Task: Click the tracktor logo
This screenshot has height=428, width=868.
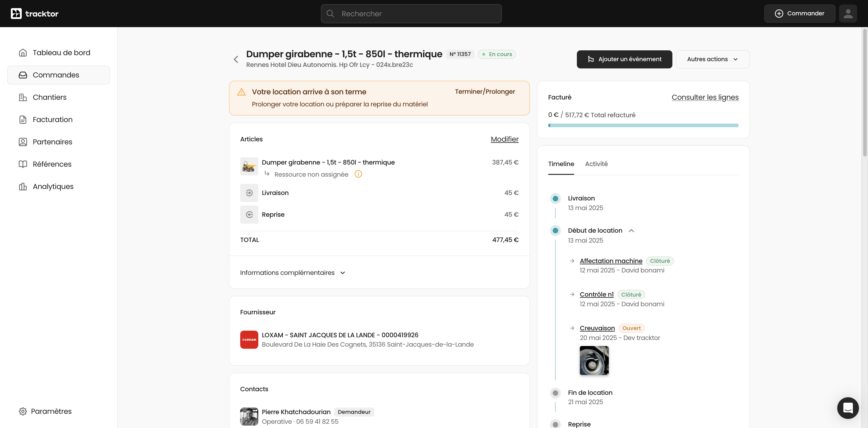Action: click(35, 14)
